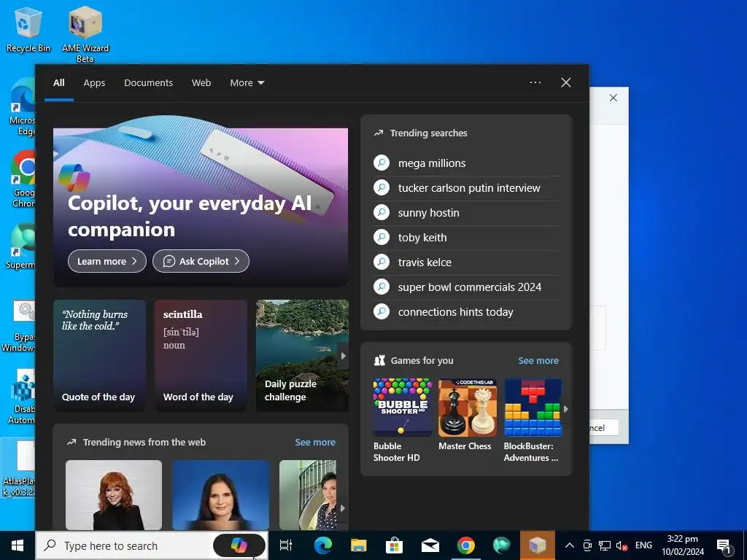This screenshot has height=560, width=747.
Task: Open news thumbnail with blue background
Action: [x=220, y=495]
